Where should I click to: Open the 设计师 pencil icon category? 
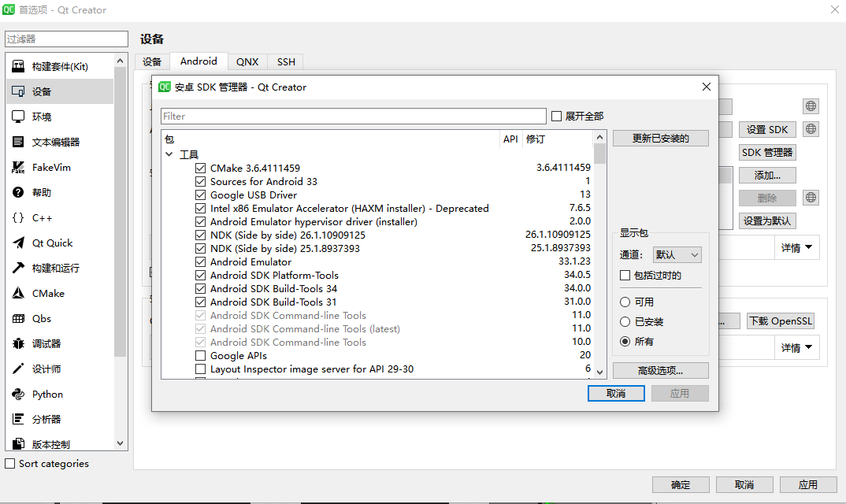tap(18, 369)
